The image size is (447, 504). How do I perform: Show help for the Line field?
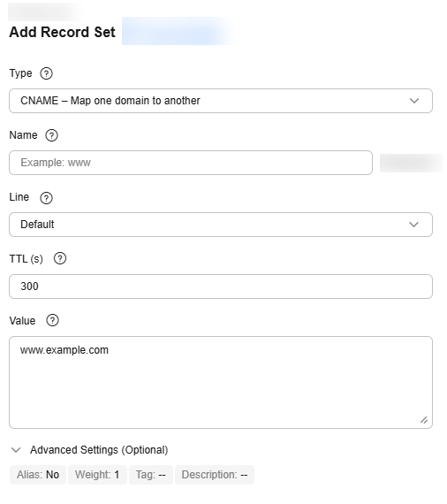click(x=46, y=198)
